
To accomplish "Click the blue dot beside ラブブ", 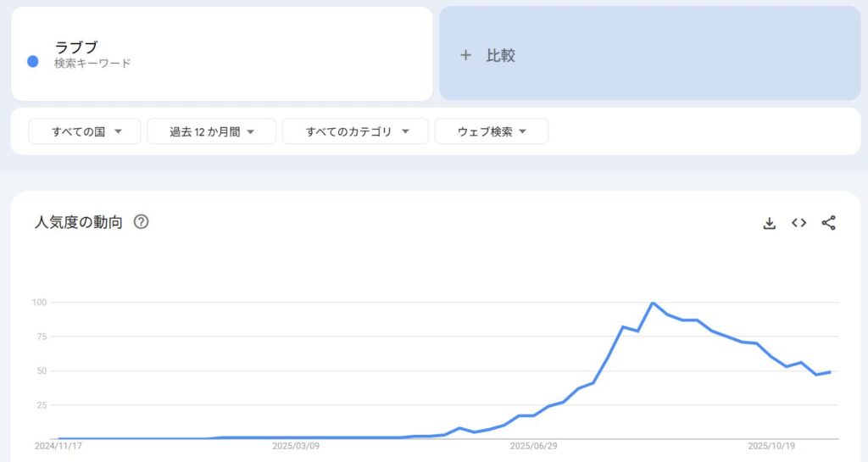I will tap(33, 61).
